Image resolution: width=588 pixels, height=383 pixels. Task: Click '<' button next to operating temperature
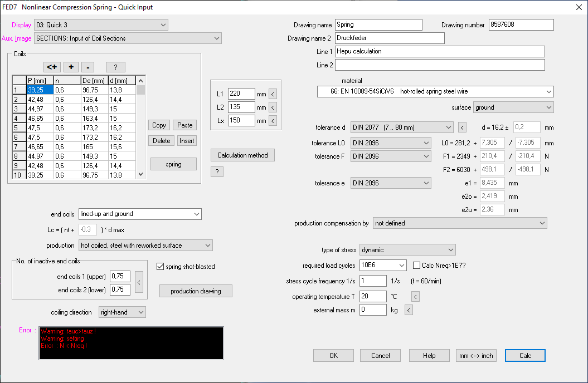(x=415, y=297)
